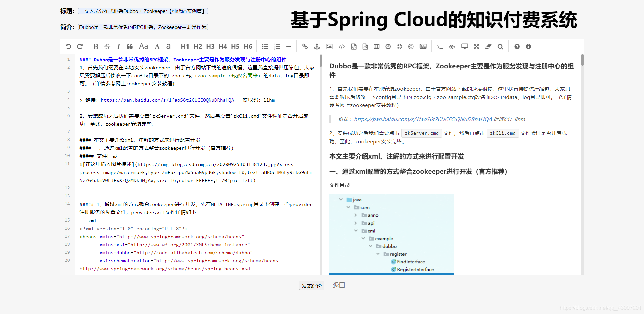Click the 返回 back link
Image resolution: width=644 pixels, height=314 pixels.
(x=339, y=285)
